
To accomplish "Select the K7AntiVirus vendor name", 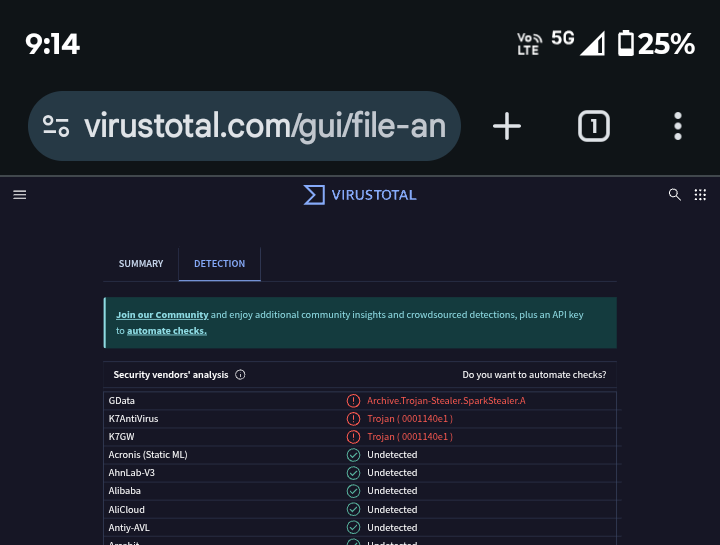I will (133, 419).
